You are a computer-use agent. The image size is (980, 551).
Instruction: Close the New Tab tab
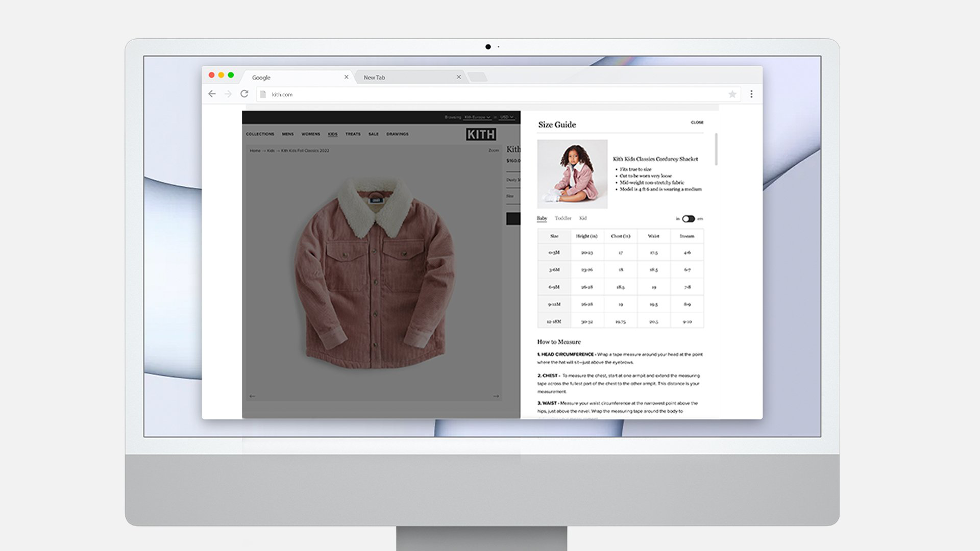tap(458, 77)
